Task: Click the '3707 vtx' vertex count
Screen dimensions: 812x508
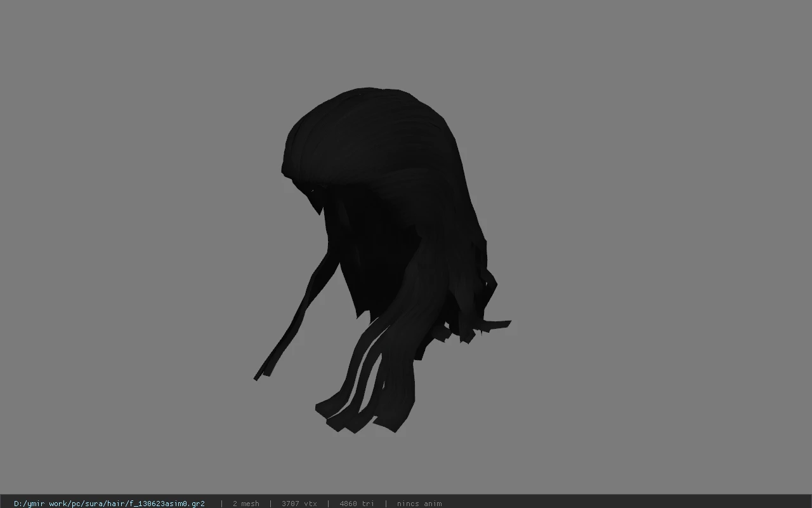Action: coord(299,504)
